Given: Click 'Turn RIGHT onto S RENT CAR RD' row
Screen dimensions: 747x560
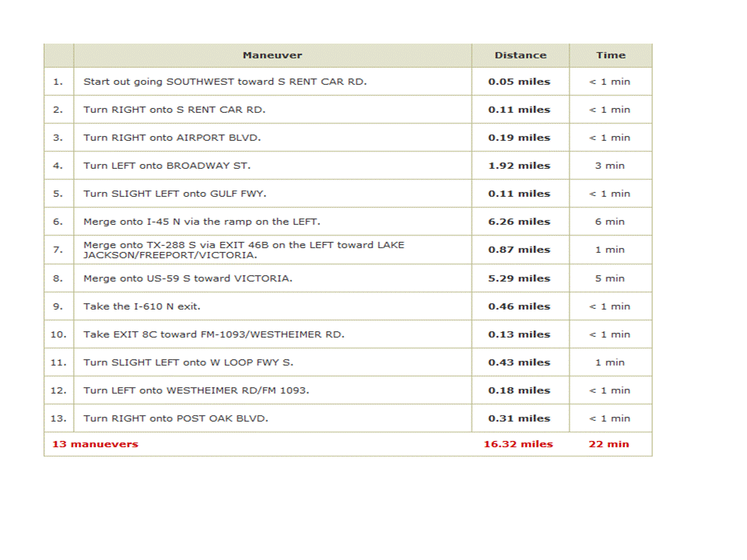Looking at the screenshot, I should click(x=174, y=110).
